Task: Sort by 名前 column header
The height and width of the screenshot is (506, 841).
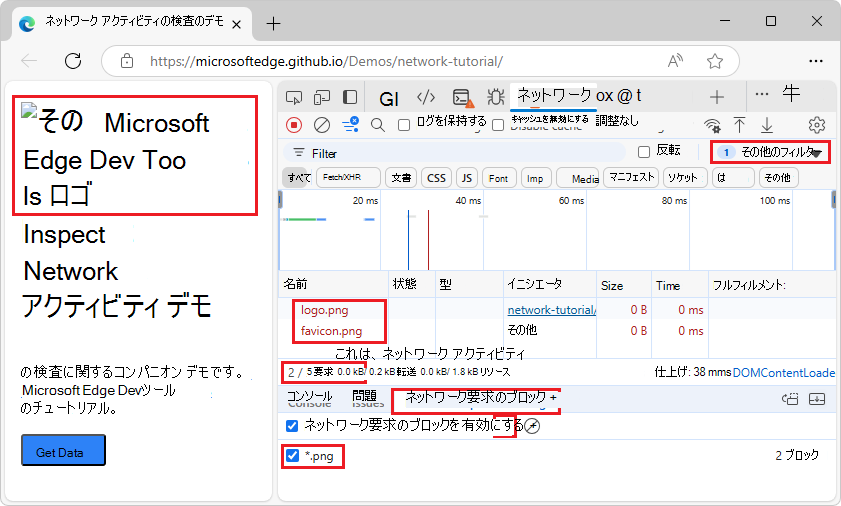Action: (333, 284)
